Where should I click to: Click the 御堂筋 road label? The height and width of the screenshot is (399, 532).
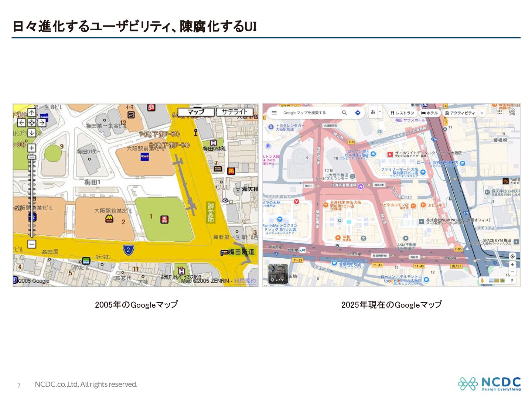point(210,212)
